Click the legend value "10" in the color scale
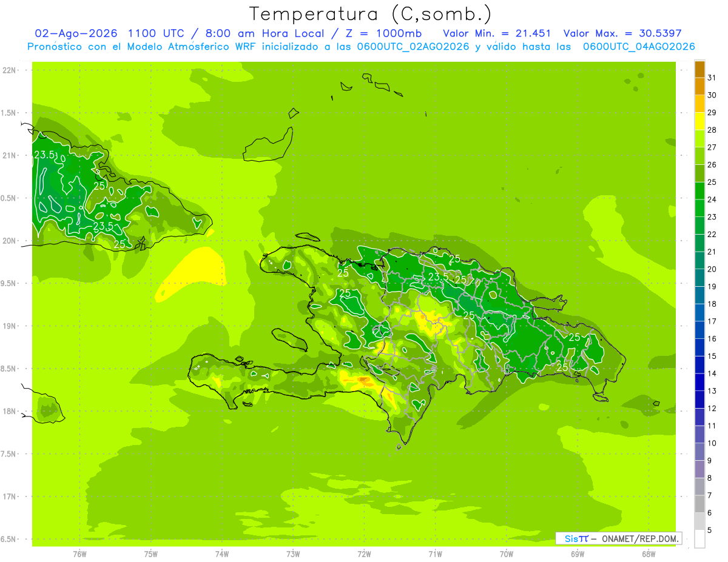Viewport: 728px width, 562px height. [x=712, y=443]
